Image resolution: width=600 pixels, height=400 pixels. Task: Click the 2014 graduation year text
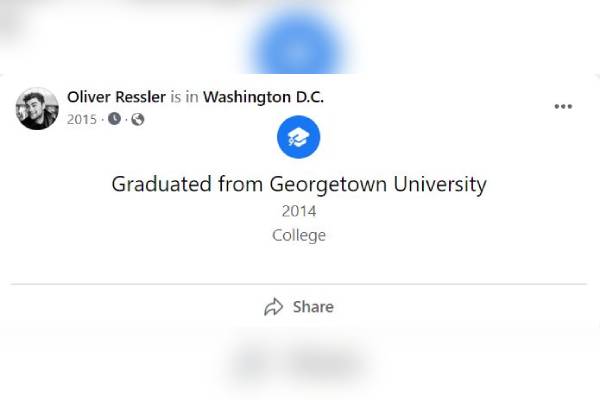tap(298, 211)
